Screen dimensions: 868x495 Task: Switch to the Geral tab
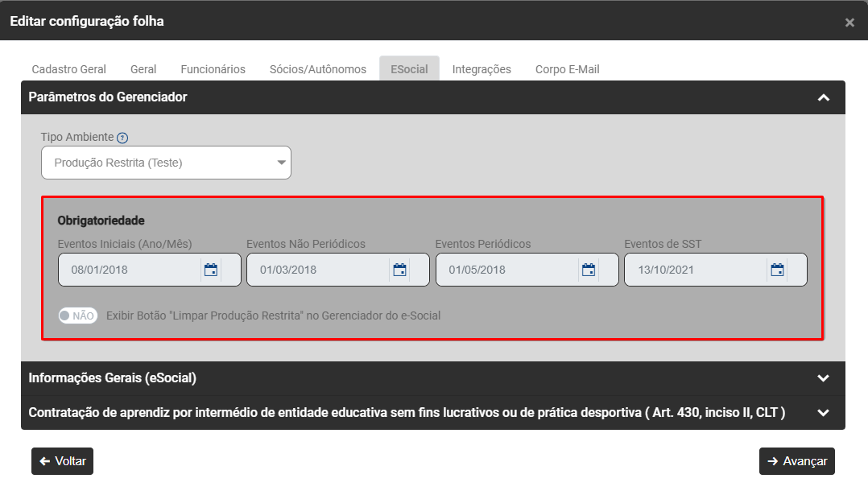tap(143, 69)
